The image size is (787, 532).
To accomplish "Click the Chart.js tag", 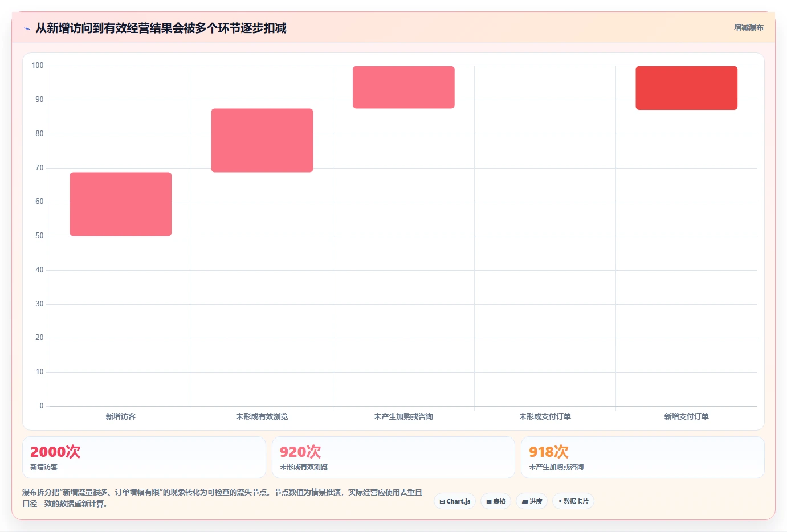I will click(x=455, y=501).
